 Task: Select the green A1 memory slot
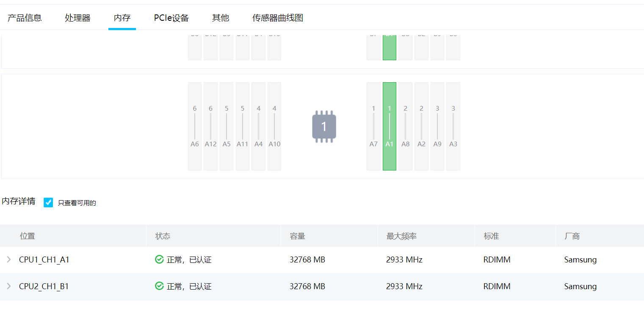click(390, 126)
